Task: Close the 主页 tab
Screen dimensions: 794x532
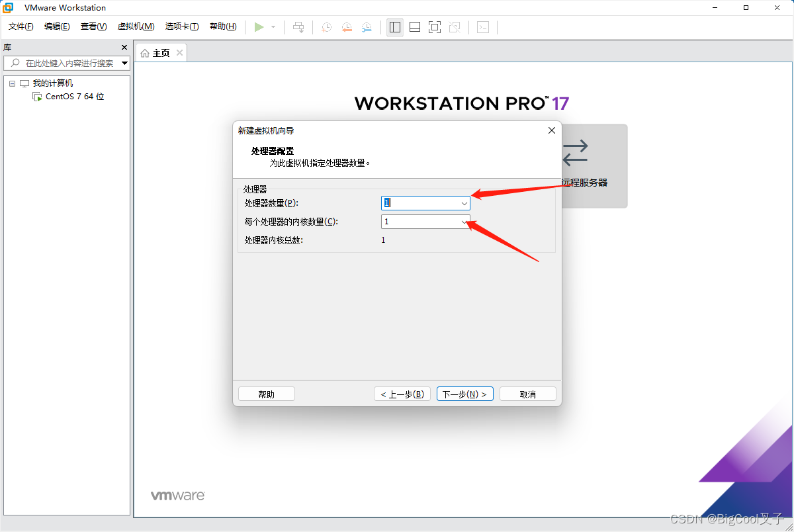Action: pyautogui.click(x=179, y=53)
